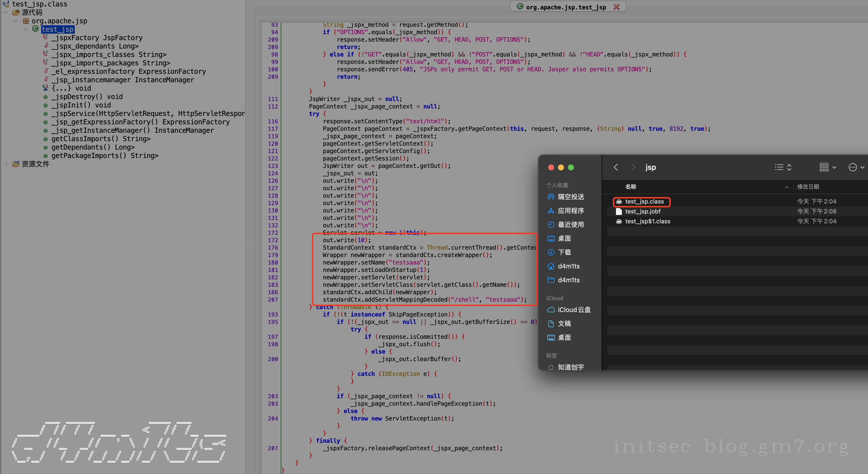
Task: Open 下载 Downloads in sidebar
Action: point(564,252)
